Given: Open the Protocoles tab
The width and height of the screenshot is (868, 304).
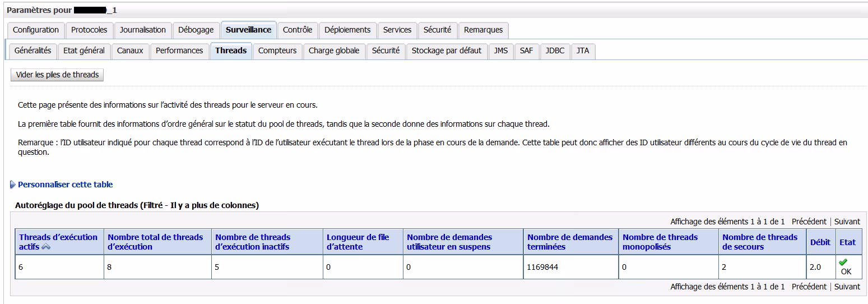Looking at the screenshot, I should (x=89, y=30).
